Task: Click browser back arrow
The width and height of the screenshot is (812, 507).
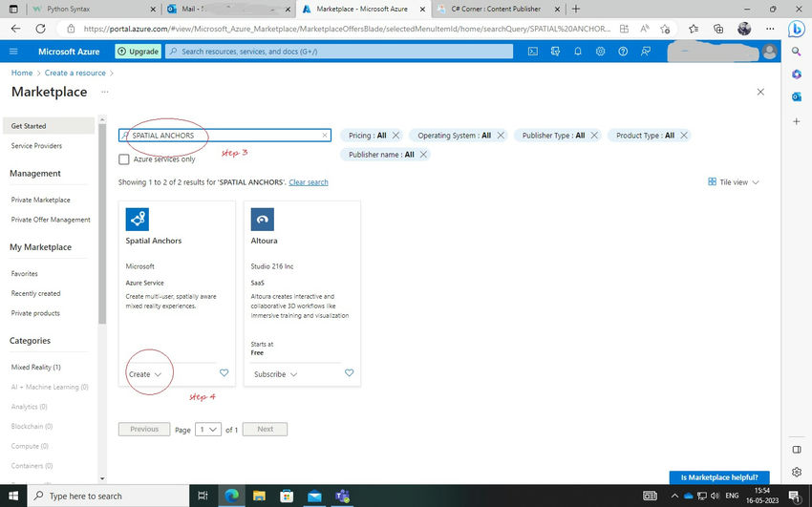Action: [x=15, y=29]
